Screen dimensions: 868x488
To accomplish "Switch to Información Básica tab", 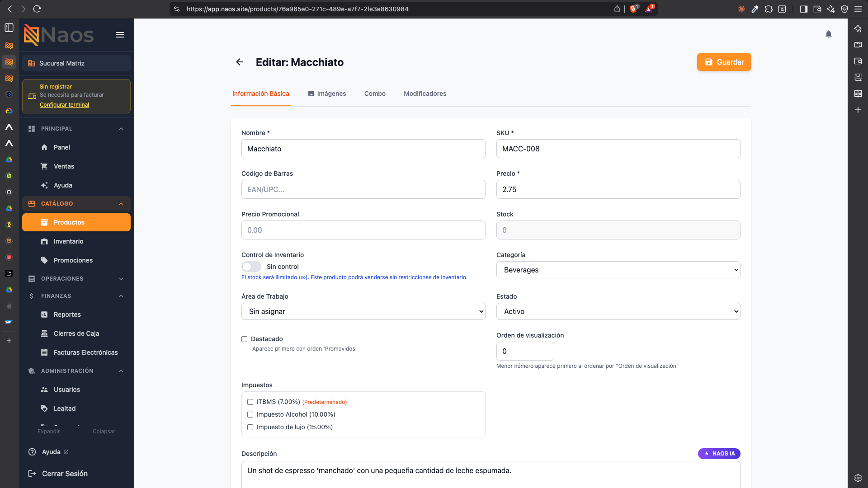I will 261,94.
